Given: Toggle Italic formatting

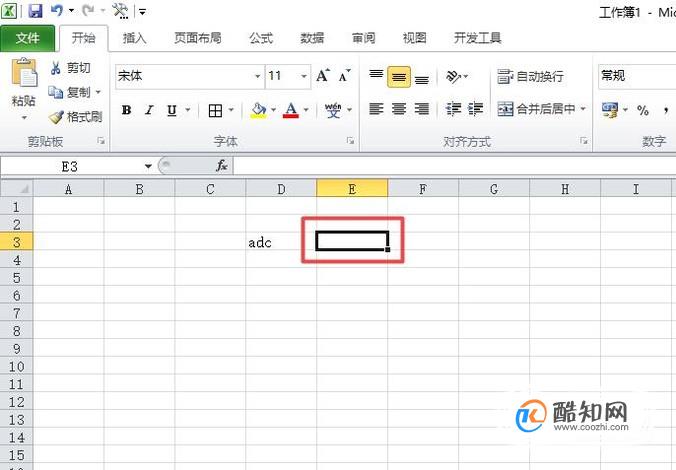Looking at the screenshot, I should (x=149, y=111).
